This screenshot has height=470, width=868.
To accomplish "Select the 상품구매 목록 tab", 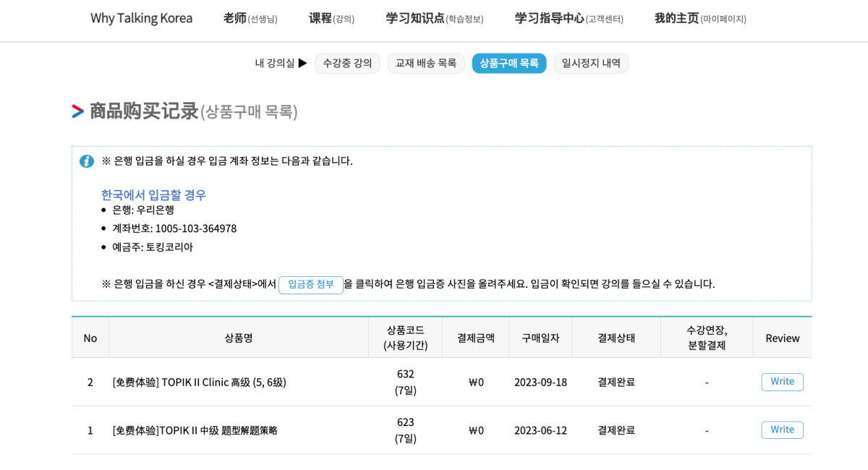I will 509,63.
